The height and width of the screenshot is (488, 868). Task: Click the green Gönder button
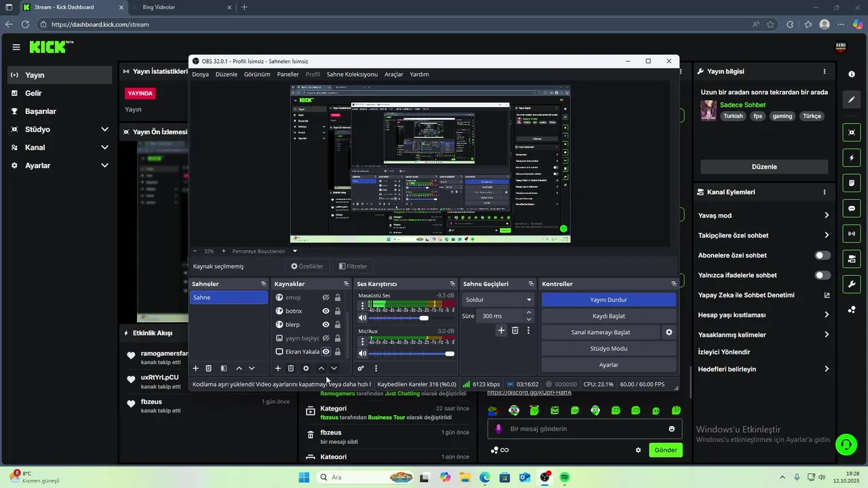point(666,450)
